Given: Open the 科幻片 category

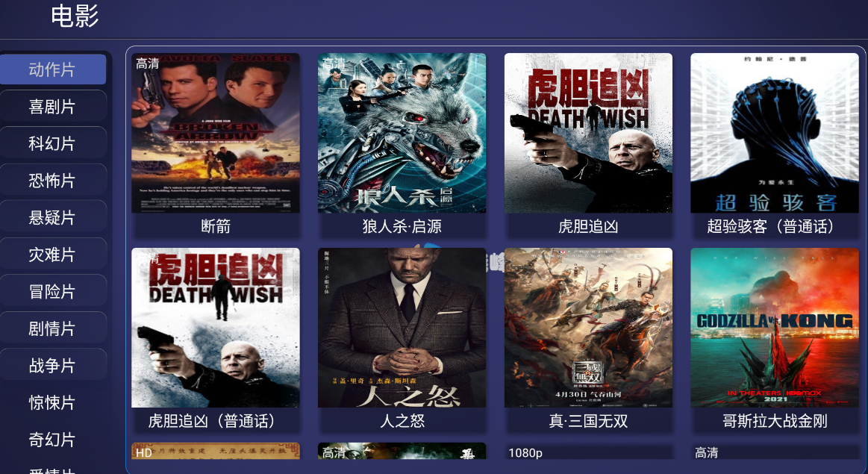Looking at the screenshot, I should coord(53,143).
